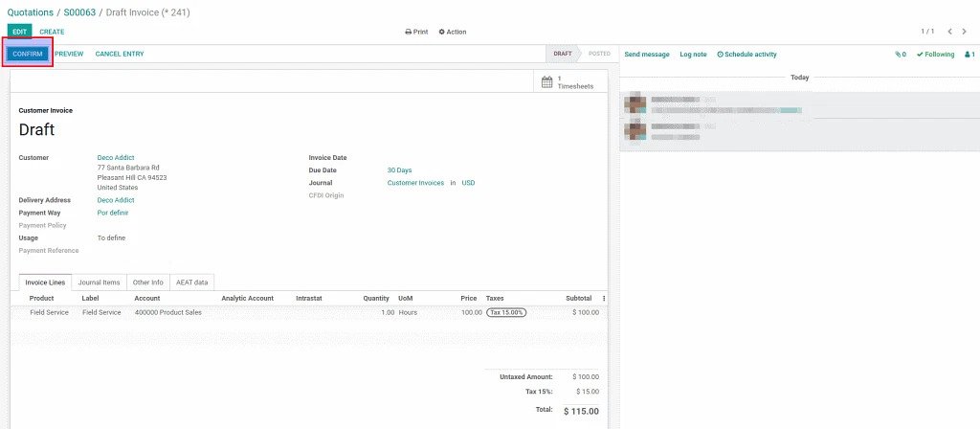
Task: Click the Analytic Account column header
Action: coord(248,299)
